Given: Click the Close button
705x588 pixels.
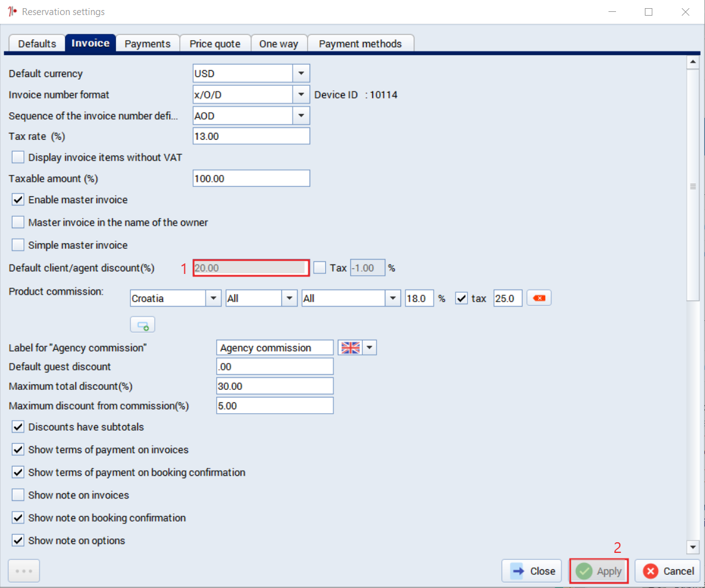Looking at the screenshot, I should click(x=531, y=571).
